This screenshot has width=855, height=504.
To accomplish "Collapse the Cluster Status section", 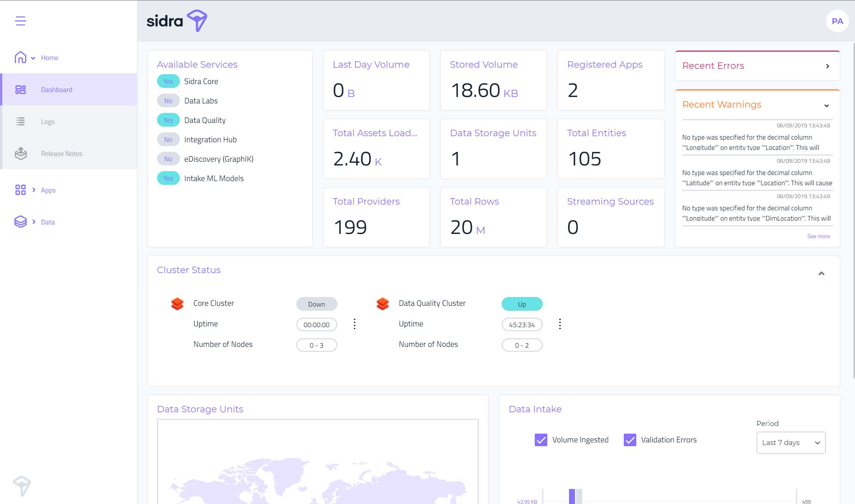I will [822, 273].
